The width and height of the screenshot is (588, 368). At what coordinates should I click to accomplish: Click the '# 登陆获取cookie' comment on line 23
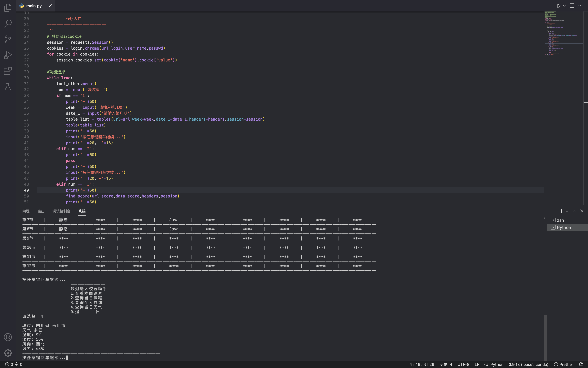[x=64, y=36]
